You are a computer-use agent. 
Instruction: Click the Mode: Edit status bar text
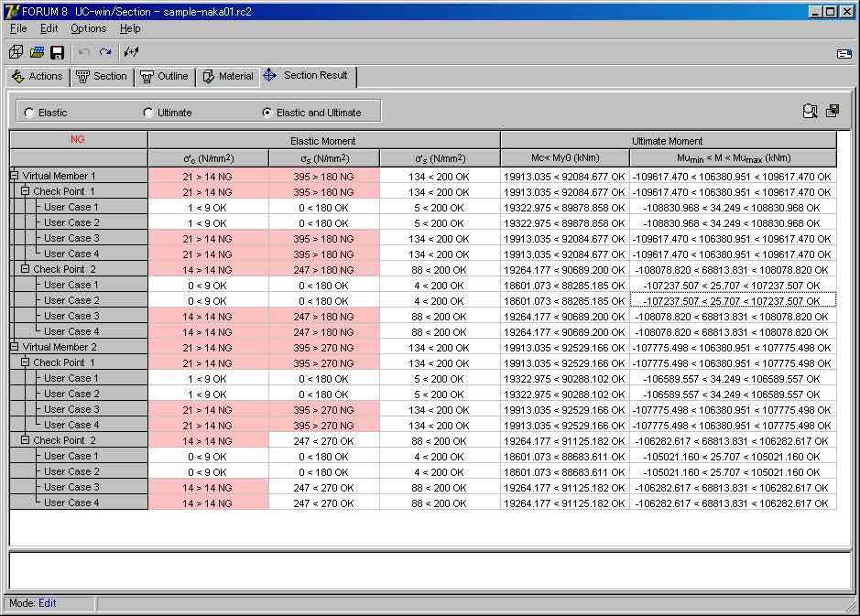(x=32, y=603)
